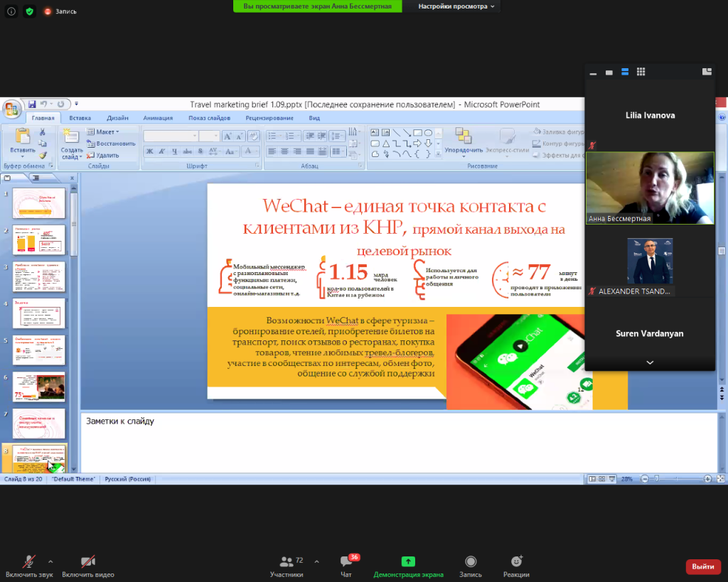Open the Участники participants panel
This screenshot has height=582, width=728.
pos(287,562)
